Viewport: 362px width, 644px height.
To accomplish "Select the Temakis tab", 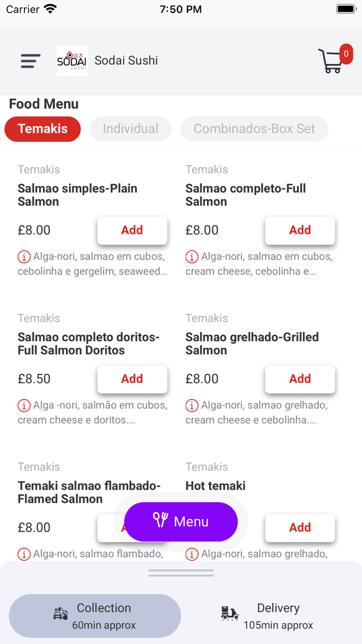I will 42,129.
